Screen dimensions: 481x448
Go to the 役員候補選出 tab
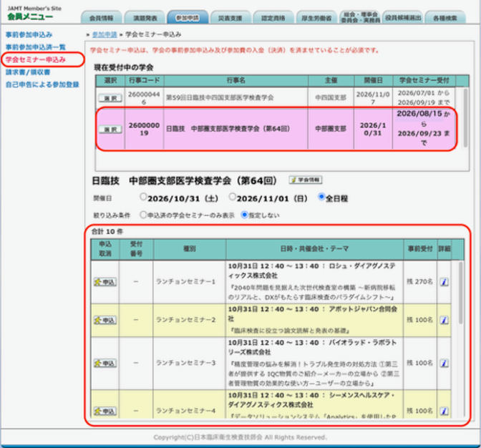pos(403,17)
